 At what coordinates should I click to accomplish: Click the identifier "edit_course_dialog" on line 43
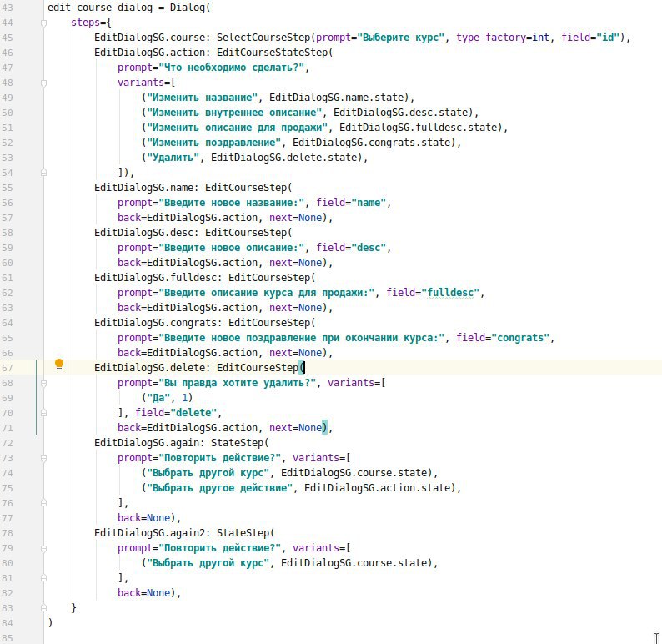100,8
